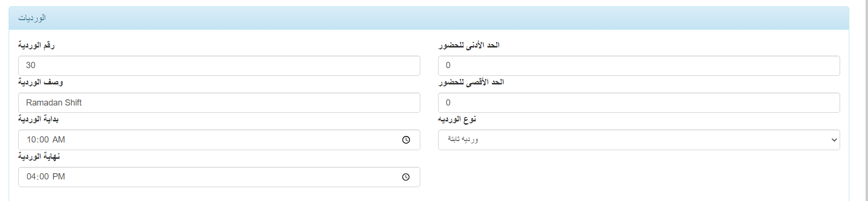Focus the Ramadan Shift description field
The width and height of the screenshot is (868, 201).
pyautogui.click(x=219, y=103)
